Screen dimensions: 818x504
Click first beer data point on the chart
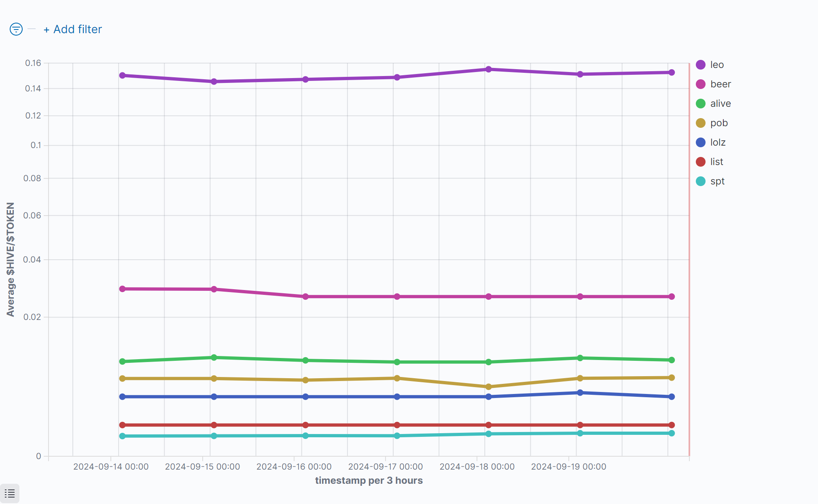(122, 289)
